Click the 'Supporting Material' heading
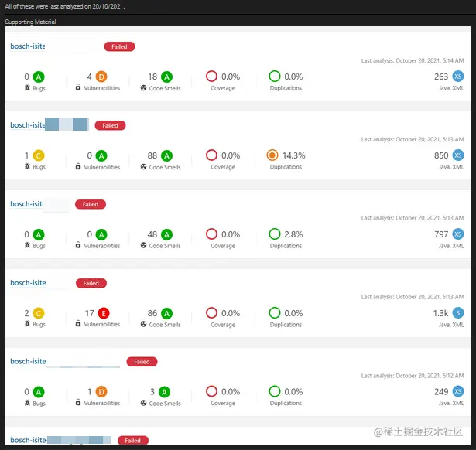Image resolution: width=476 pixels, height=450 pixels. click(30, 22)
